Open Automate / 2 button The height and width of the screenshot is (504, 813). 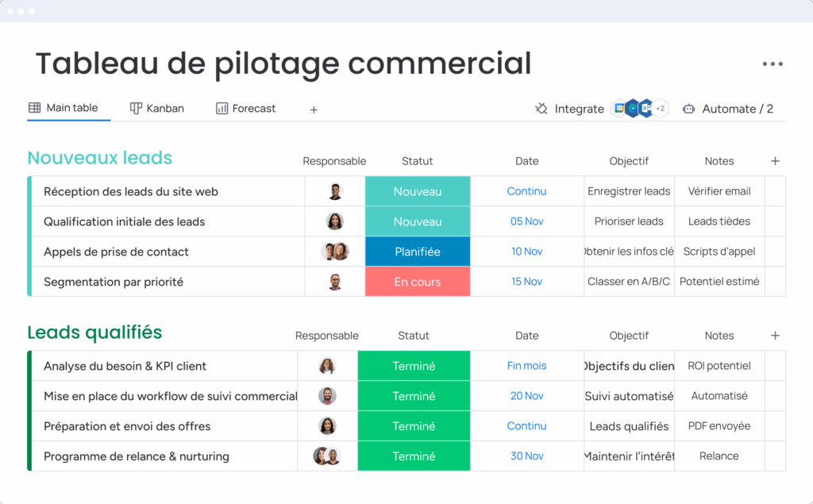727,109
